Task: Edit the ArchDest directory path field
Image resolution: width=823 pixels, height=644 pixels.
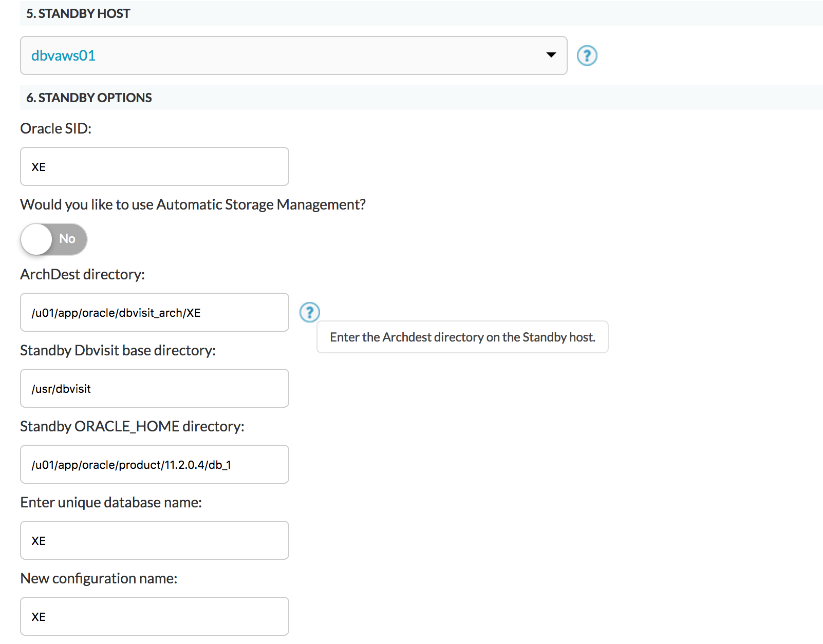Action: (x=155, y=312)
